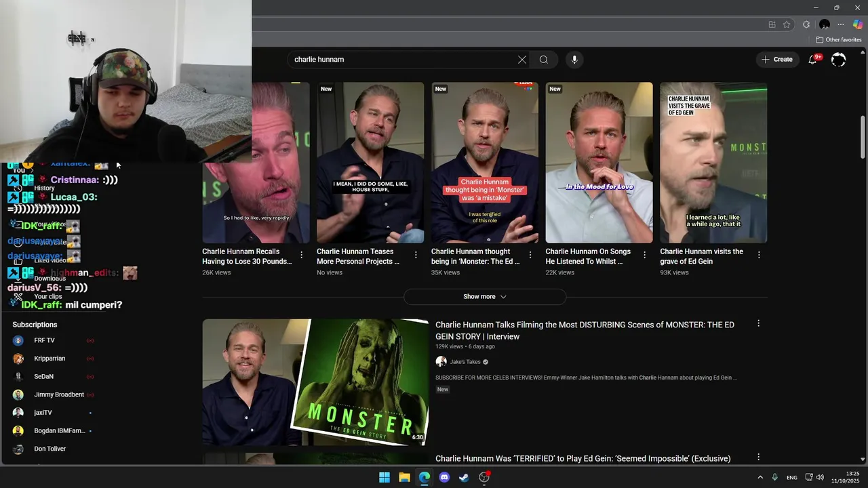
Task: Open "Was 'TERRIFIED' to Play Ed Gein" video title
Action: coord(583,459)
